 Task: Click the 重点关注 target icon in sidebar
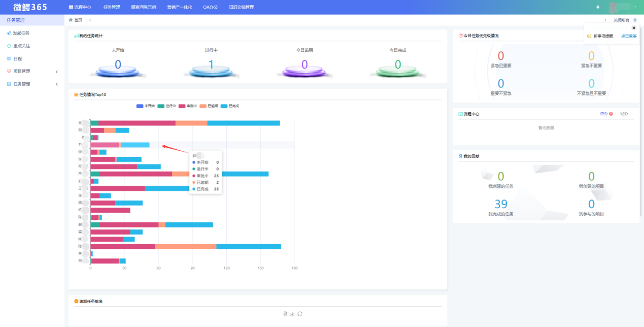pos(9,46)
